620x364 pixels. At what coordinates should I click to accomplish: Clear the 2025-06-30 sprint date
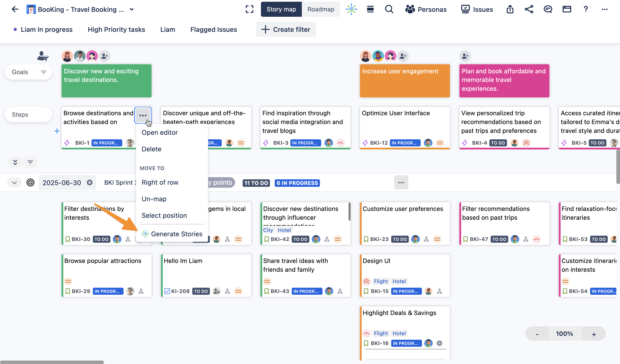click(90, 183)
